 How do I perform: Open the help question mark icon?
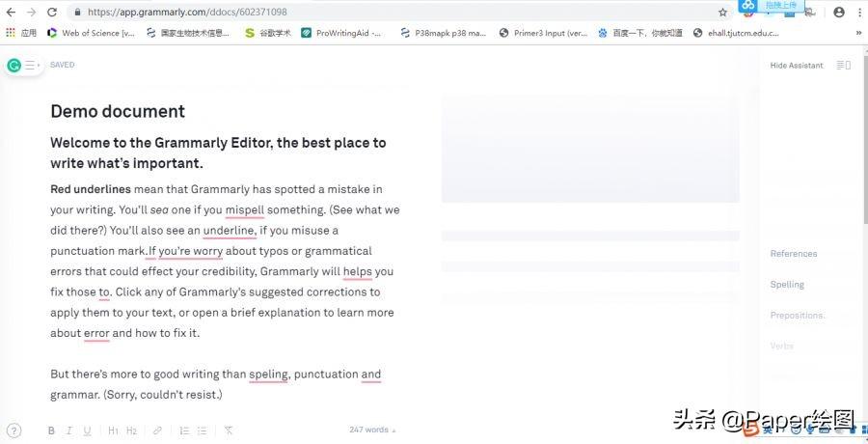point(14,430)
